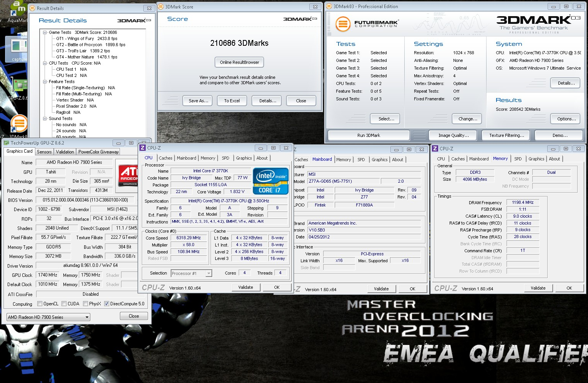Open the SPD tab in front CPU-Z
588x383 pixels.
point(226,158)
